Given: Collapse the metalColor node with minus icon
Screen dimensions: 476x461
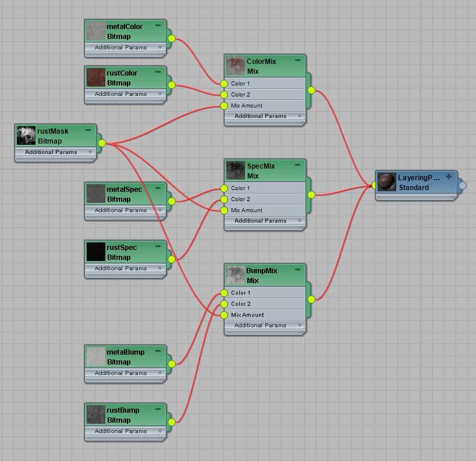Looking at the screenshot, I should [x=158, y=26].
